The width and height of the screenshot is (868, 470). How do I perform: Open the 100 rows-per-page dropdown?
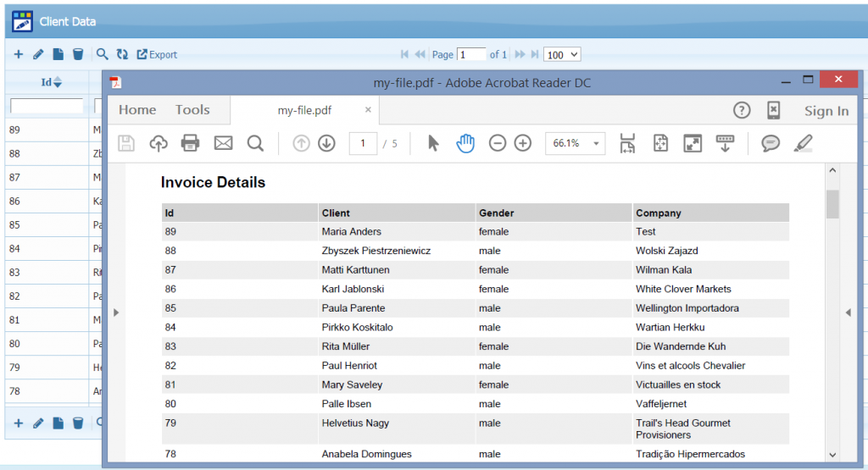562,54
